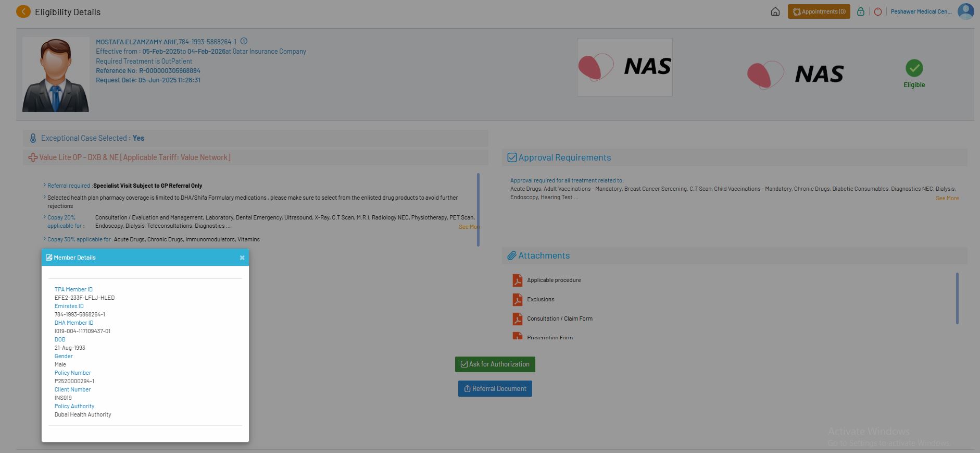Log out with the red power icon
The image size is (980, 453).
pos(878,11)
